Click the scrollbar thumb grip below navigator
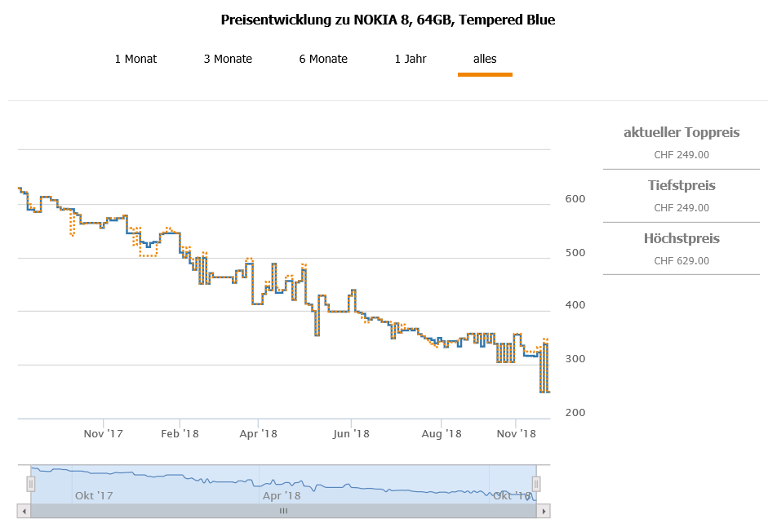This screenshot has width=768, height=532. (x=284, y=511)
